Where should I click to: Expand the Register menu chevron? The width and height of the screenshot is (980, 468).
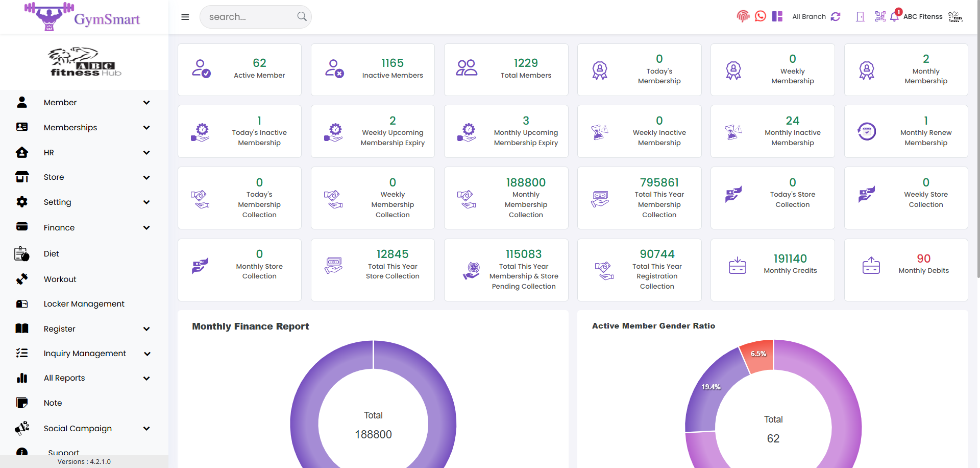[146, 329]
